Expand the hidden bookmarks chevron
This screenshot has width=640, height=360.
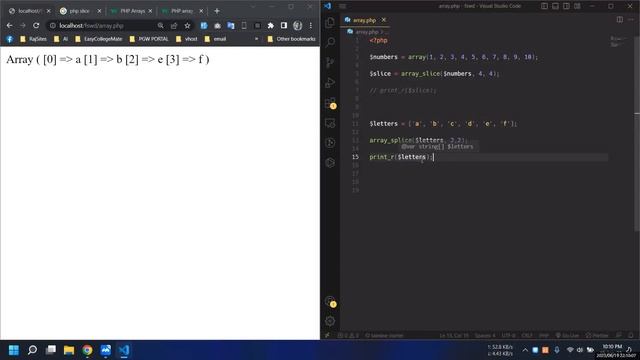[x=256, y=39]
